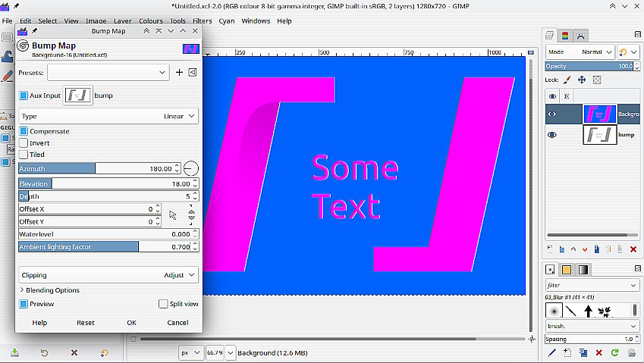
Task: Hide the bump layer with eye icon
Action: (x=552, y=135)
